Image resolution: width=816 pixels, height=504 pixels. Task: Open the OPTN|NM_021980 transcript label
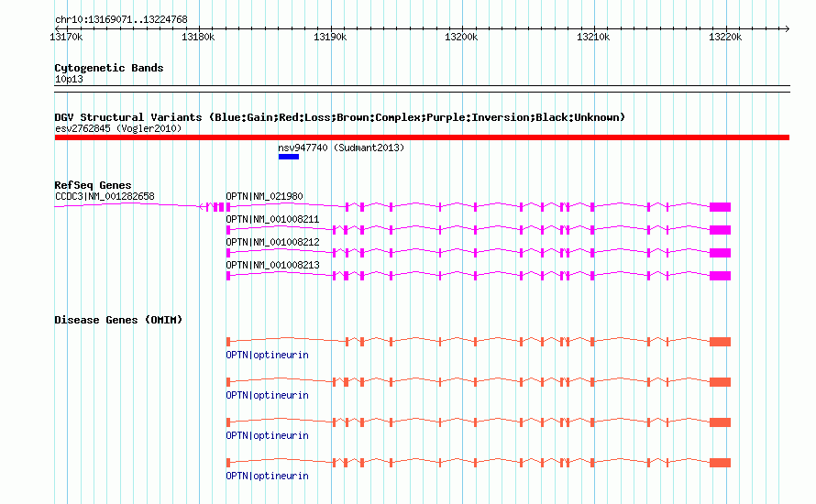click(264, 196)
